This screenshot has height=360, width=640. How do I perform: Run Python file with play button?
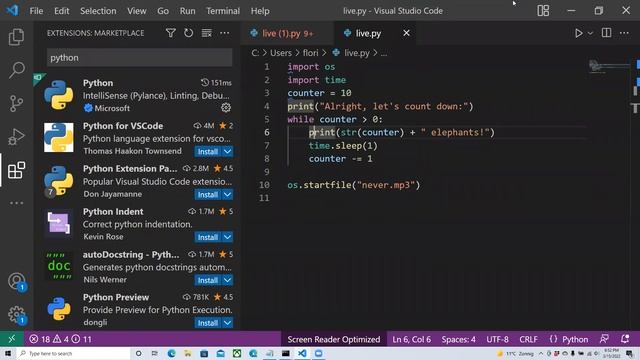tap(578, 33)
